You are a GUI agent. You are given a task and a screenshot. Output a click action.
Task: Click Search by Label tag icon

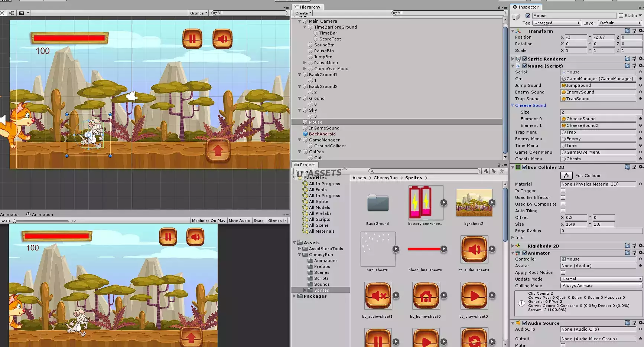pos(494,171)
